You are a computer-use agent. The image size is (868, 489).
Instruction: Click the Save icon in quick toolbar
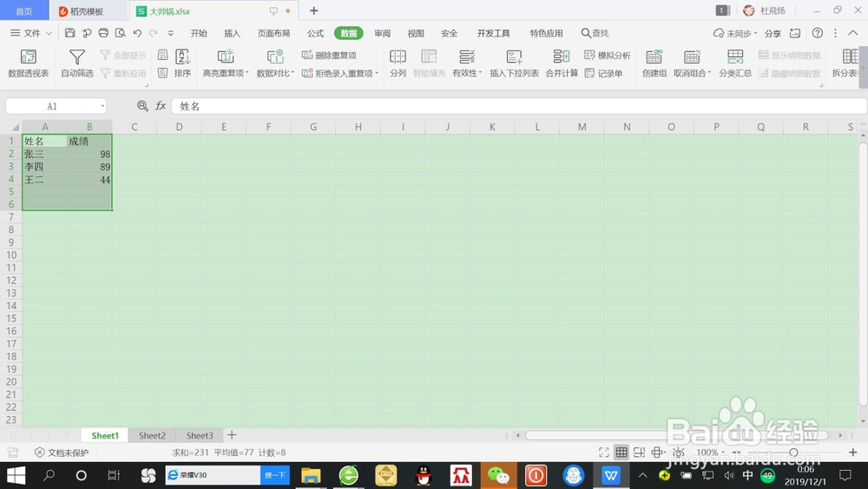tap(69, 33)
